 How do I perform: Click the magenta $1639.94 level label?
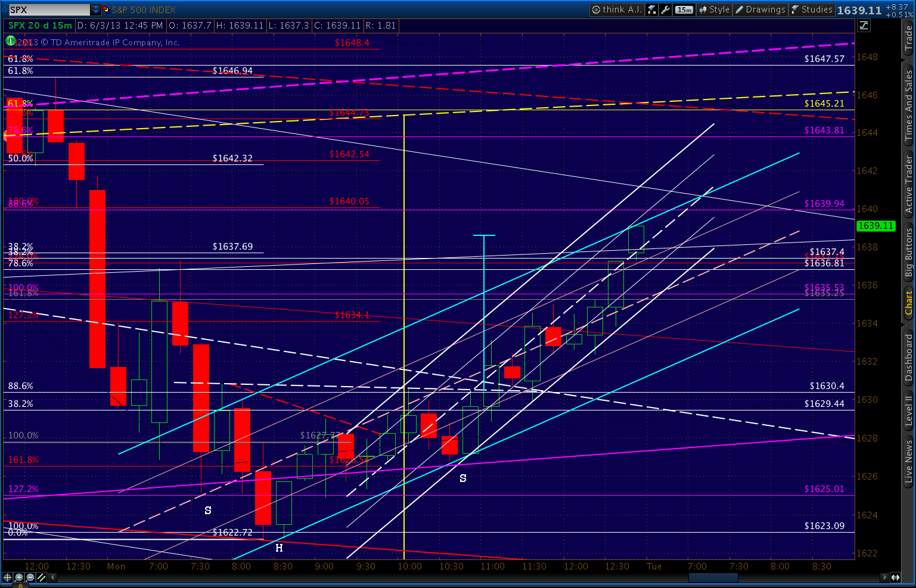(x=824, y=203)
